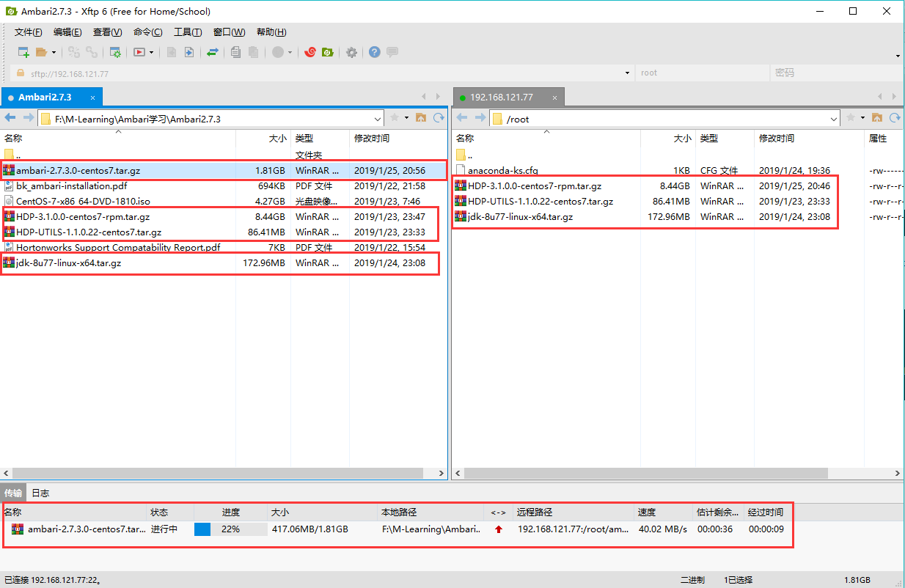
Task: Click remote pane back arrow
Action: coord(462,117)
